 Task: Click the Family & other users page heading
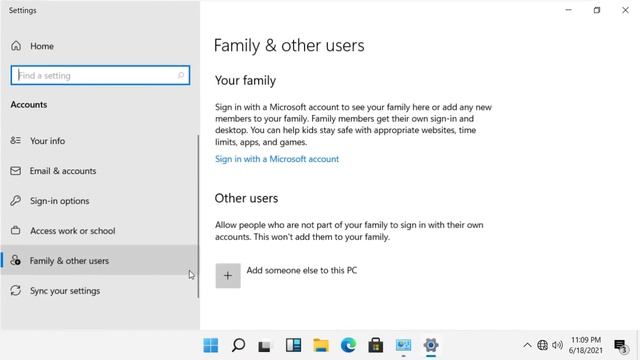pyautogui.click(x=289, y=45)
